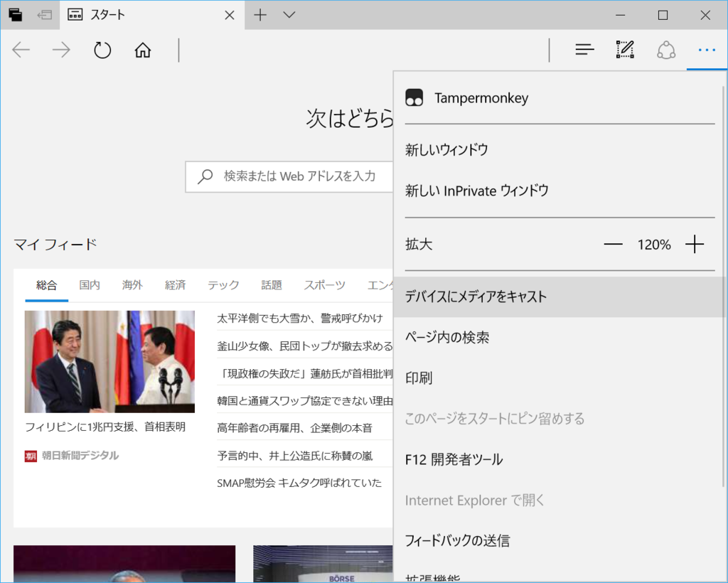The height and width of the screenshot is (583, 728).
Task: Open 印刷 to print the page
Action: 419,378
